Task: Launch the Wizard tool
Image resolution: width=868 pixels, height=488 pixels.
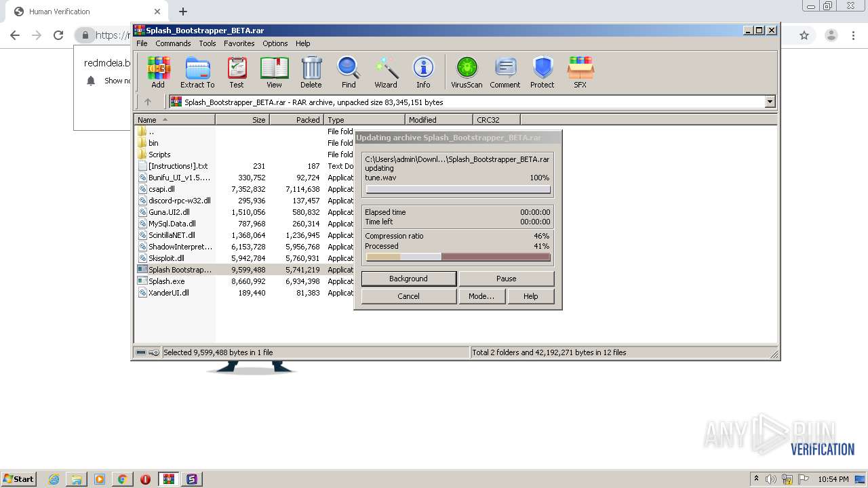Action: pyautogui.click(x=386, y=73)
